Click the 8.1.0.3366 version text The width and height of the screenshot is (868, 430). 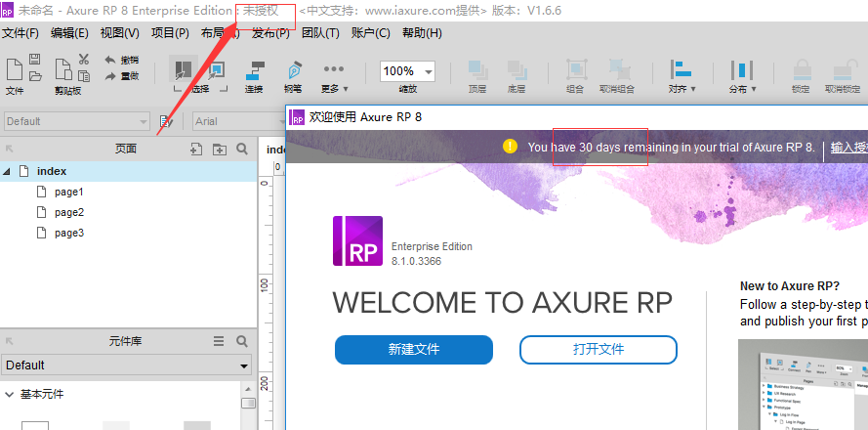pyautogui.click(x=416, y=261)
